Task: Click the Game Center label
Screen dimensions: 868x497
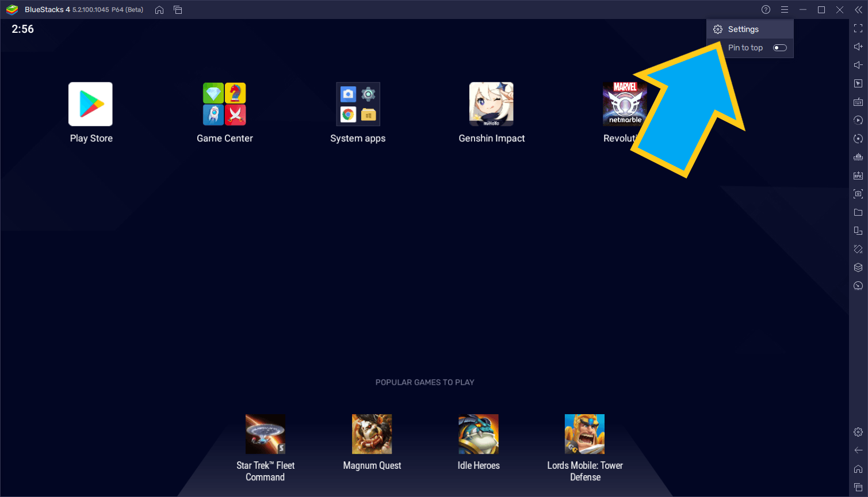Action: click(x=224, y=138)
